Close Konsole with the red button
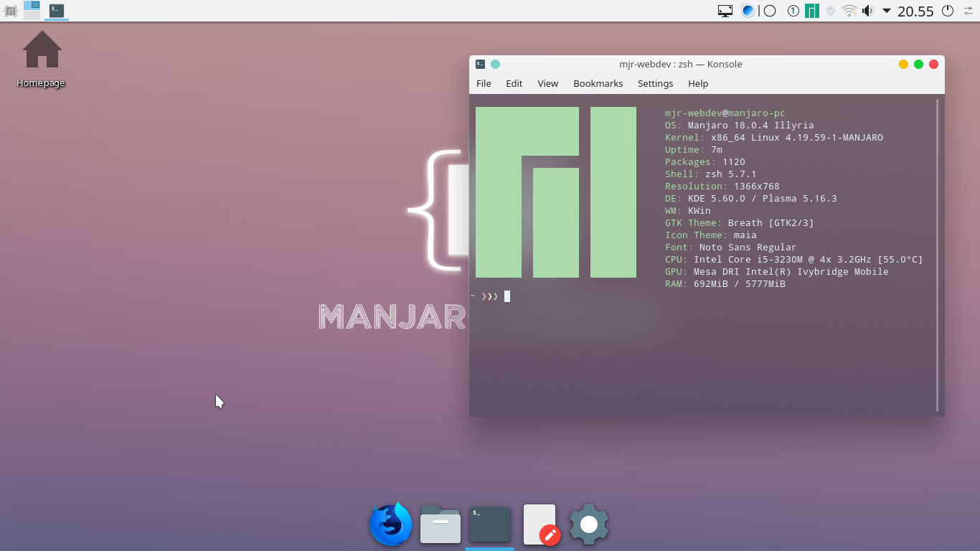Screen dimensions: 980x551 pyautogui.click(x=933, y=64)
